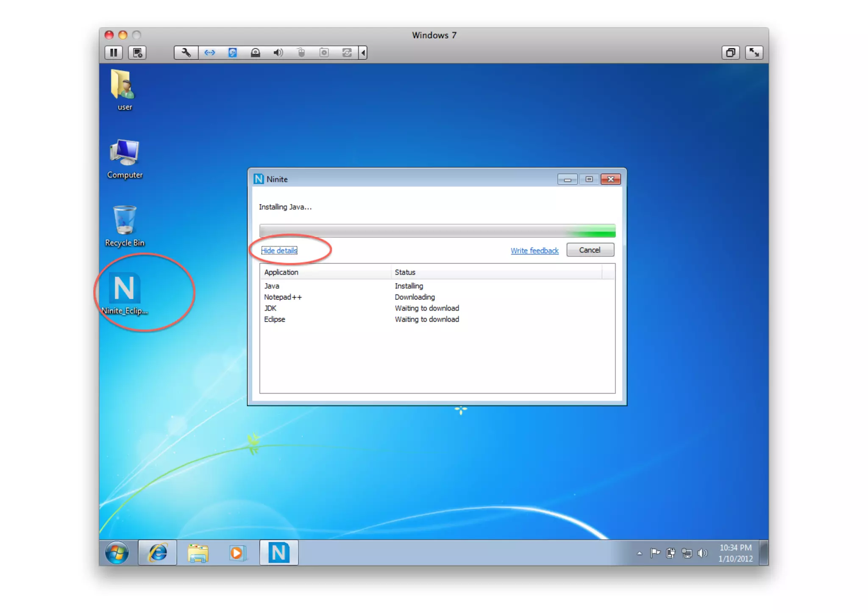Select the Java row in the list
The width and height of the screenshot is (868, 613).
coord(437,286)
